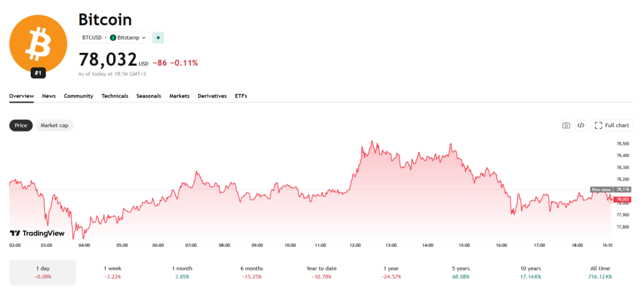Select the All time range
The width and height of the screenshot is (644, 291).
pos(600,273)
